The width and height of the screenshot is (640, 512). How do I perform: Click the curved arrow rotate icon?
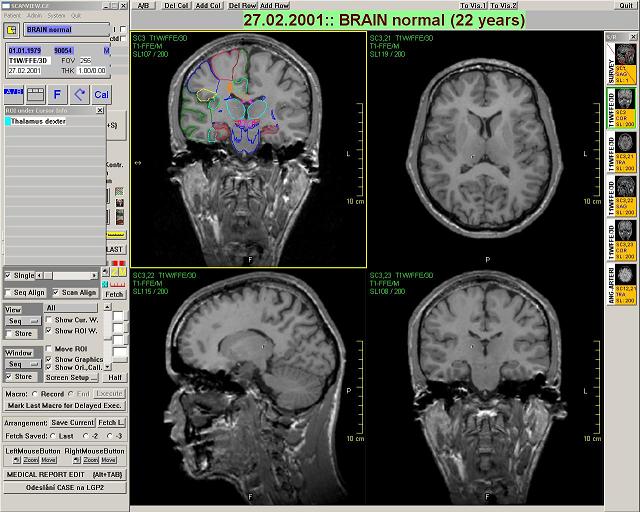coord(79,94)
